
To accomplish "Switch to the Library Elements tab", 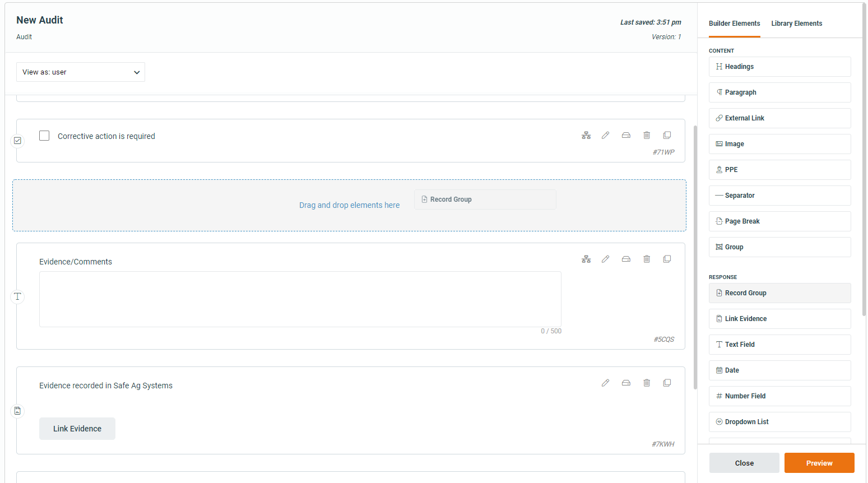I will [x=796, y=23].
